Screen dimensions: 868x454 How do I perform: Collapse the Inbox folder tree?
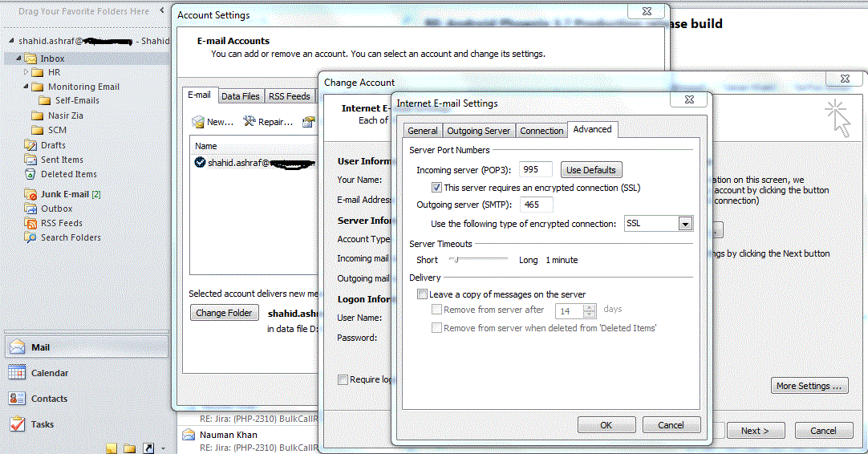tap(18, 59)
